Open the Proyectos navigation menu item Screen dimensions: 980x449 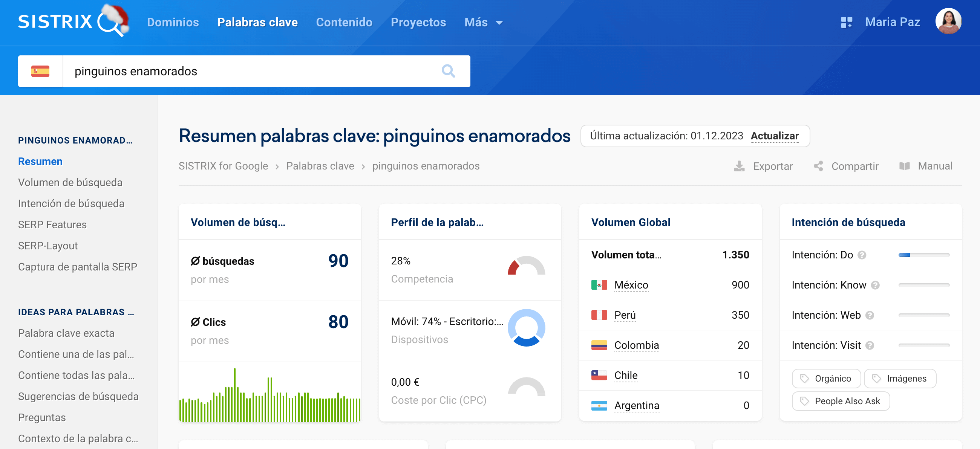[418, 23]
